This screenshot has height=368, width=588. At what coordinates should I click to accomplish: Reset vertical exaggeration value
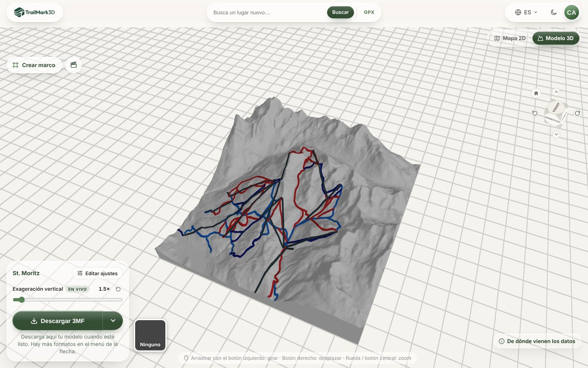118,289
